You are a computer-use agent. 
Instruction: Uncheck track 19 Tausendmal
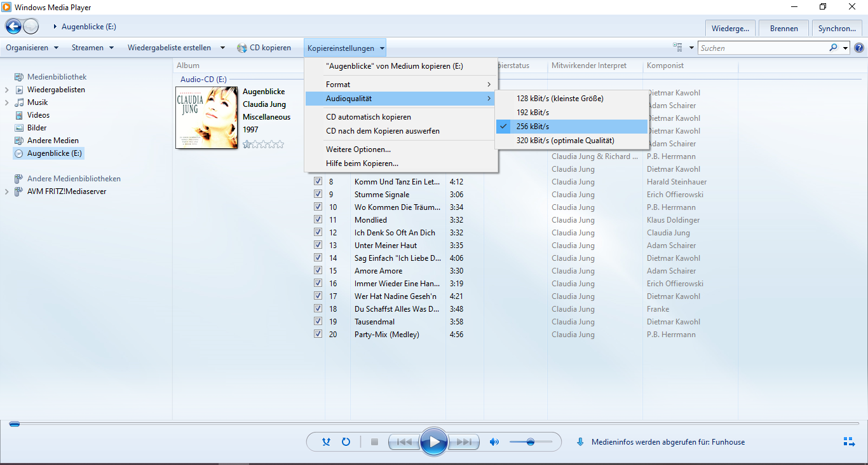click(318, 321)
